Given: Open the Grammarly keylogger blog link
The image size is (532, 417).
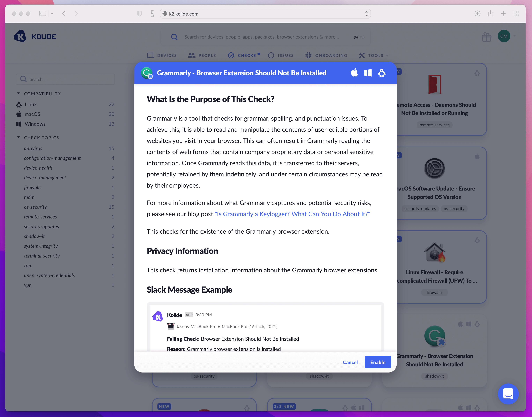Looking at the screenshot, I should pos(292,214).
